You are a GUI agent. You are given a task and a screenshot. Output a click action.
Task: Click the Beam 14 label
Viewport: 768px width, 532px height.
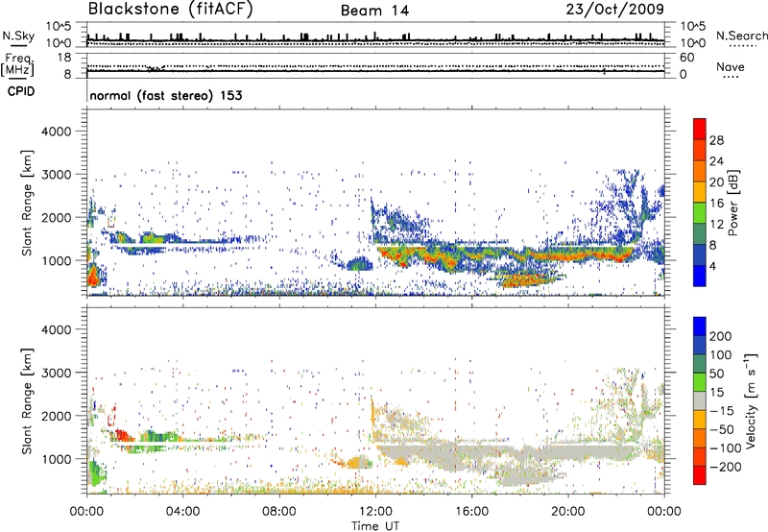pyautogui.click(x=374, y=11)
